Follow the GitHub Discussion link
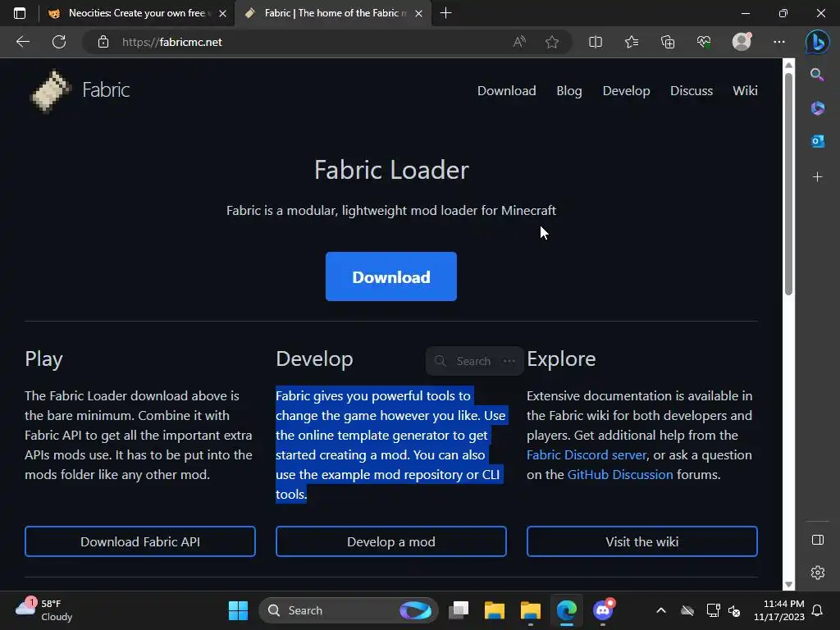 pos(620,475)
